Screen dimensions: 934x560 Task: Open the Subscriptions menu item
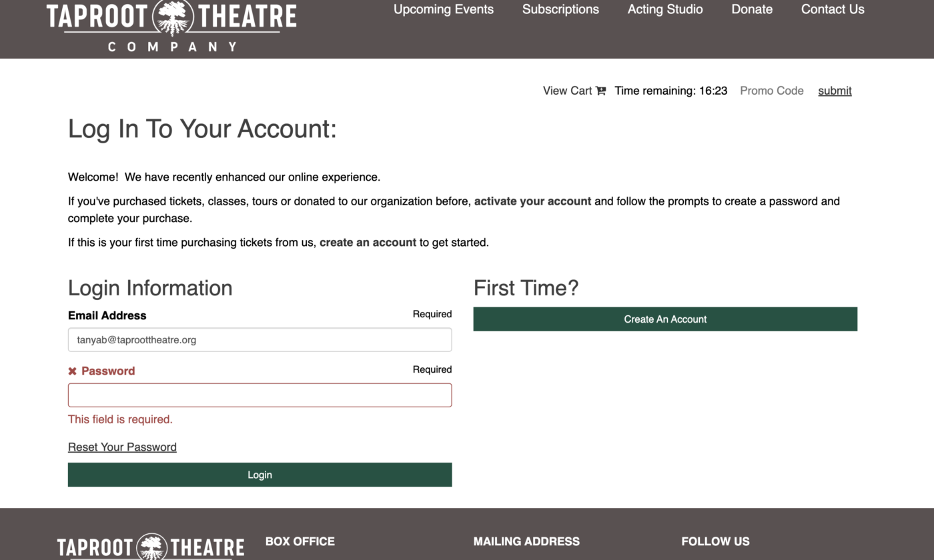click(x=560, y=9)
